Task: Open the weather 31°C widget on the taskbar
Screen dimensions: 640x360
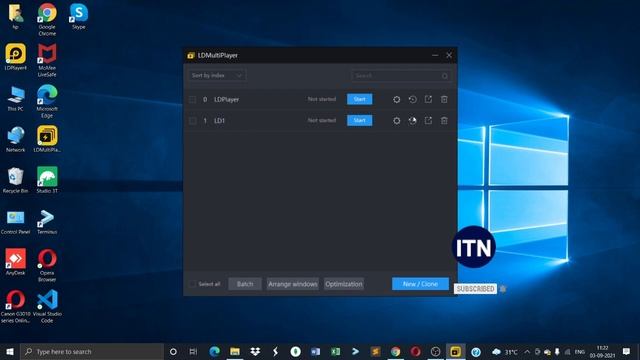Action: pos(505,351)
